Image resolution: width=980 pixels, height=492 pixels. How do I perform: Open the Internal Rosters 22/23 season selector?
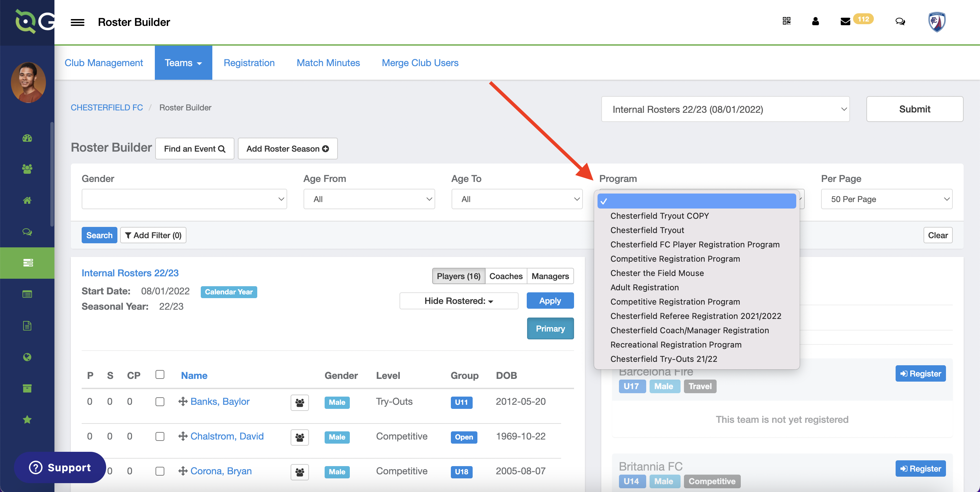pos(725,109)
